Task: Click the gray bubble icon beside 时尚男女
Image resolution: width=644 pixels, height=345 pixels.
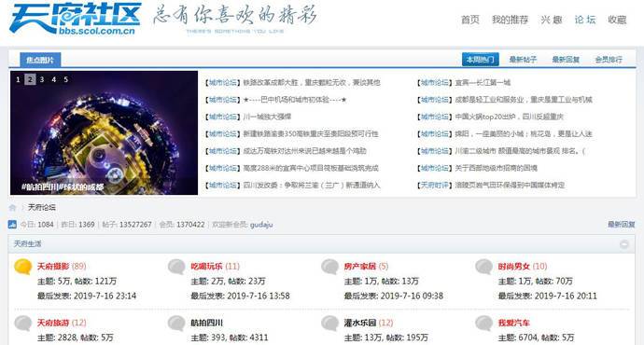Action: (484, 267)
